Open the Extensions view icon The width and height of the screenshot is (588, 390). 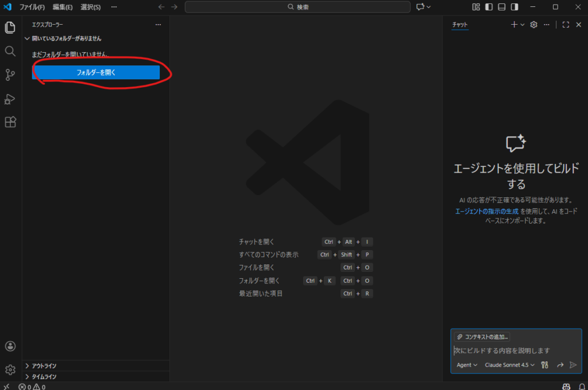point(10,122)
